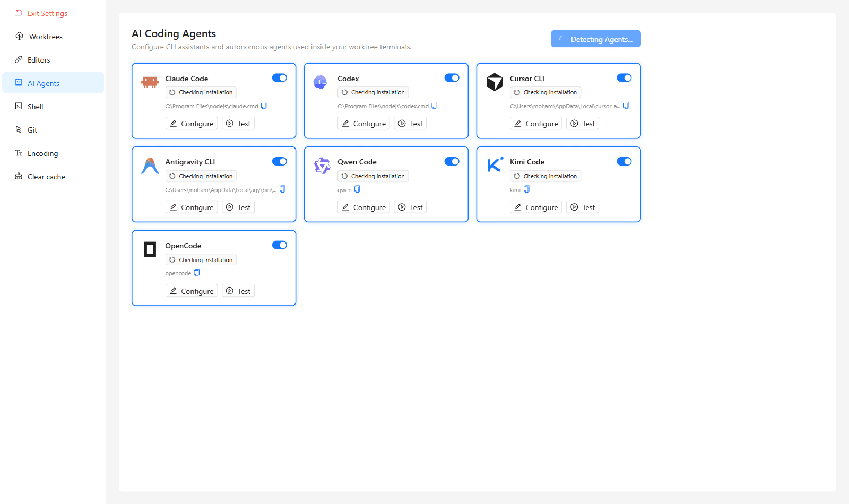Copy the Claude Code path via copy icon

(x=264, y=106)
